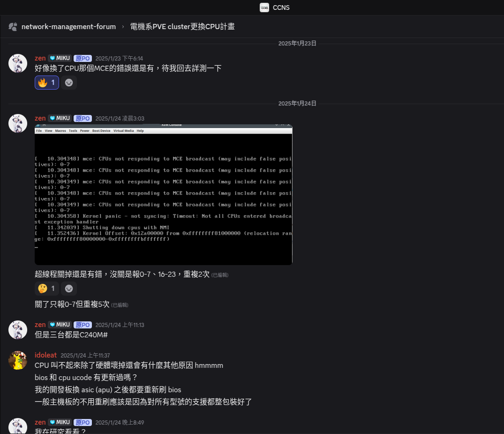Toggle the 🤔 thinking reaction on the screenshot message
504x434 pixels.
pos(47,288)
